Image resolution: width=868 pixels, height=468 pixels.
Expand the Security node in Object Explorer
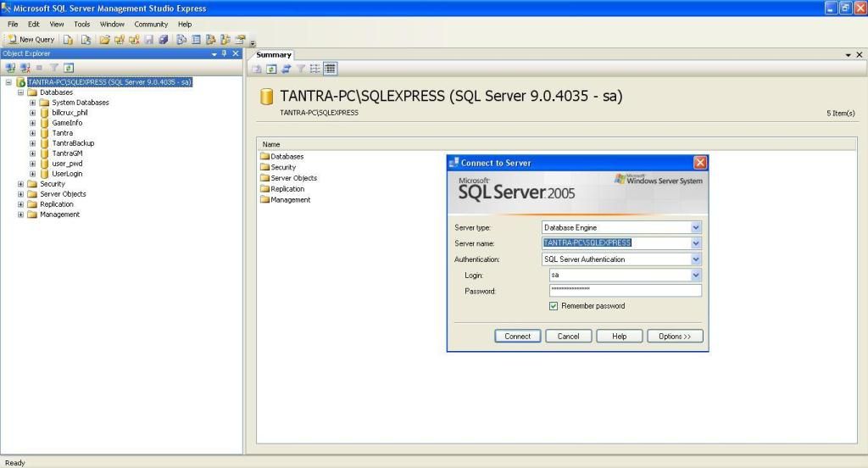[20, 184]
